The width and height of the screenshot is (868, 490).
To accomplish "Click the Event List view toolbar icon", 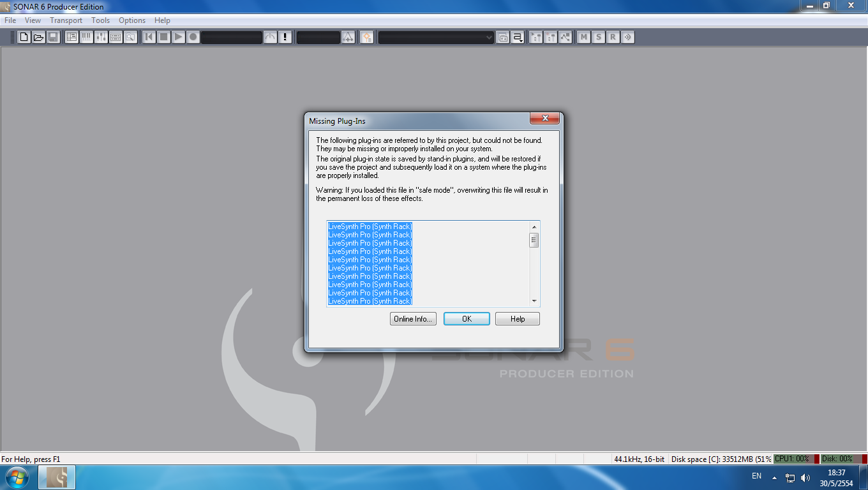I will pos(116,37).
